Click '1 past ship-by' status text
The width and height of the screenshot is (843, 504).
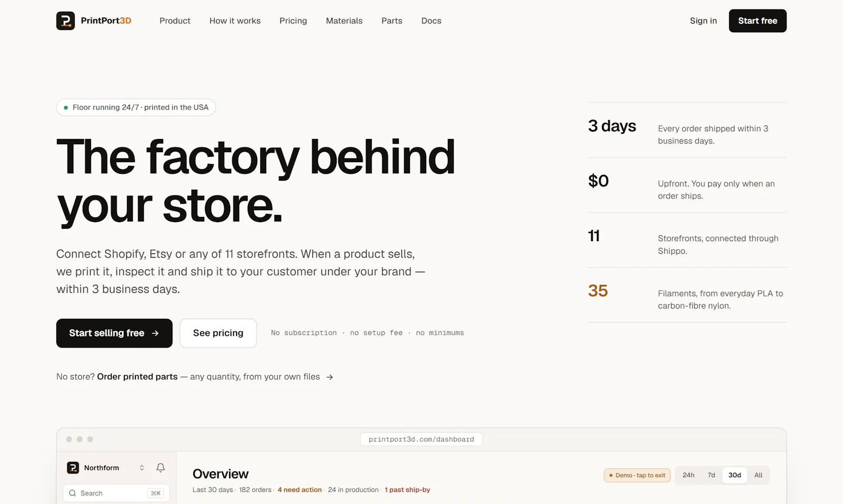(407, 490)
